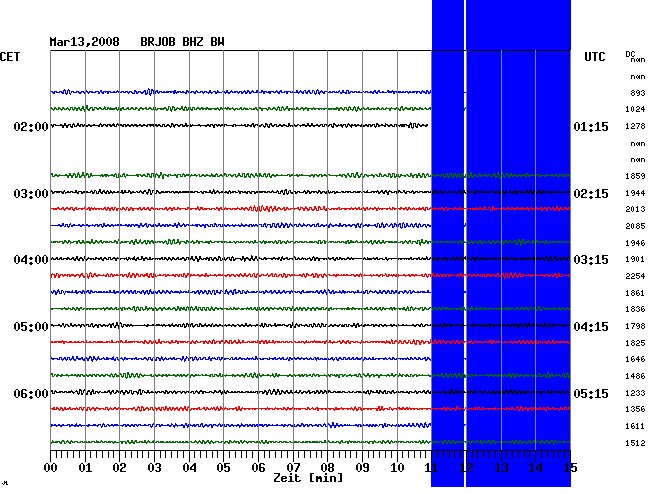
Task: Click the station label "BRJOB BHZ BW"
Action: [x=182, y=42]
